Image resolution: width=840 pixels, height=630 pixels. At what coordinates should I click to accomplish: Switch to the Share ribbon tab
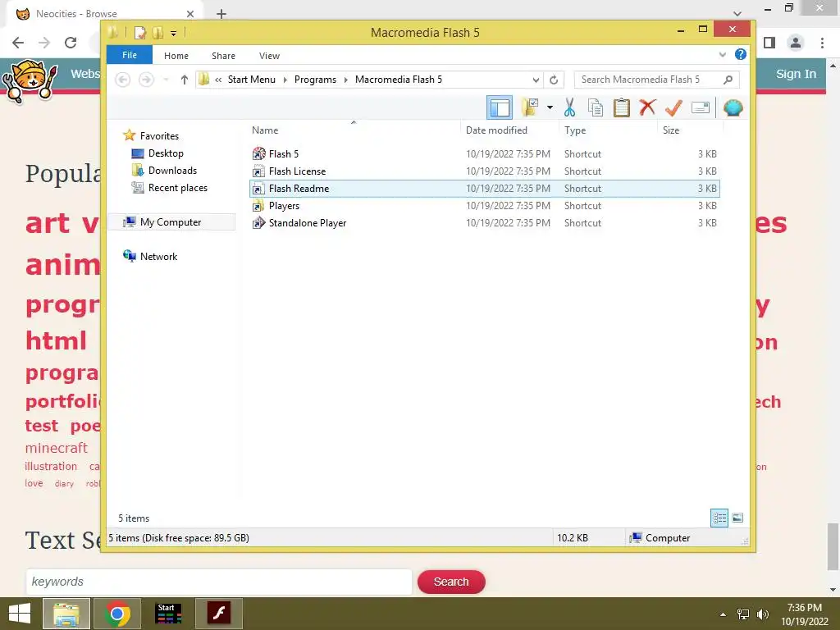(x=223, y=56)
